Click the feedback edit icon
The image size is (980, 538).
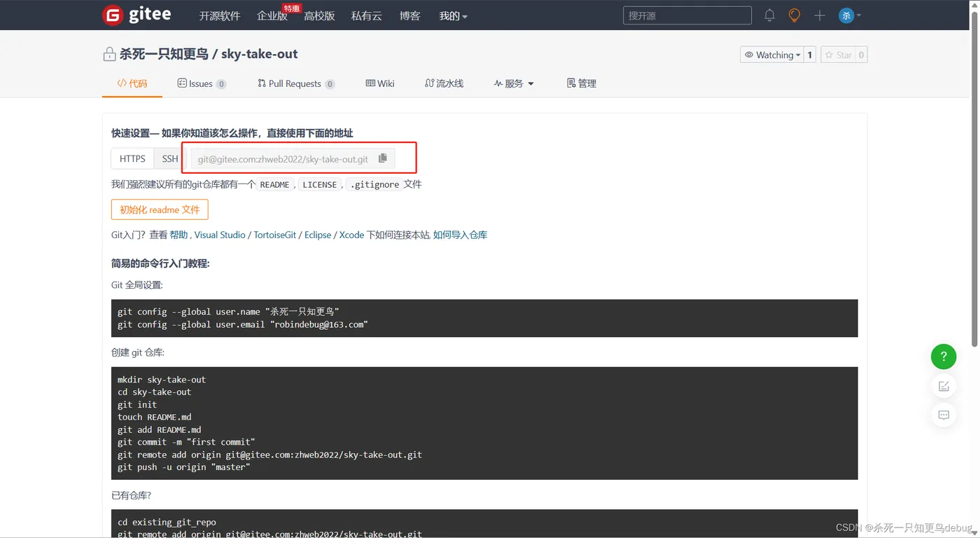coord(944,386)
